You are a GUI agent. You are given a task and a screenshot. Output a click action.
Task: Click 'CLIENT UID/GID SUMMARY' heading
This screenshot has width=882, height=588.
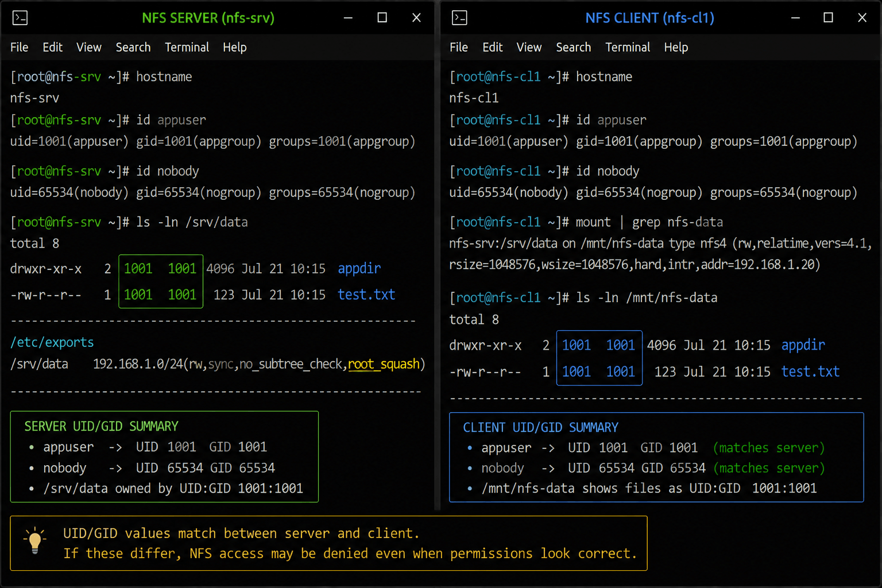point(541,427)
